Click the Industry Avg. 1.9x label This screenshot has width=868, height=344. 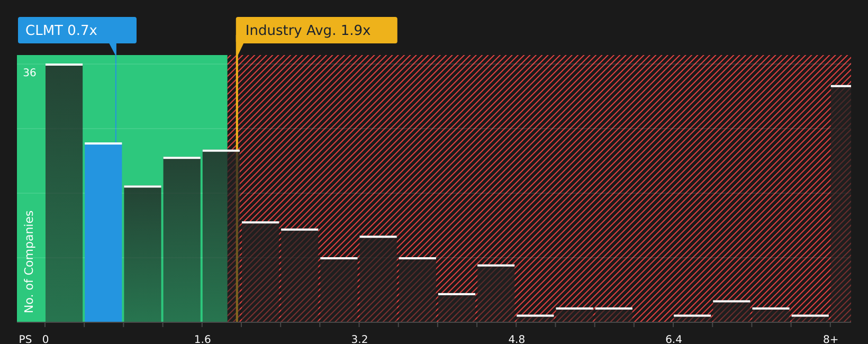(317, 30)
